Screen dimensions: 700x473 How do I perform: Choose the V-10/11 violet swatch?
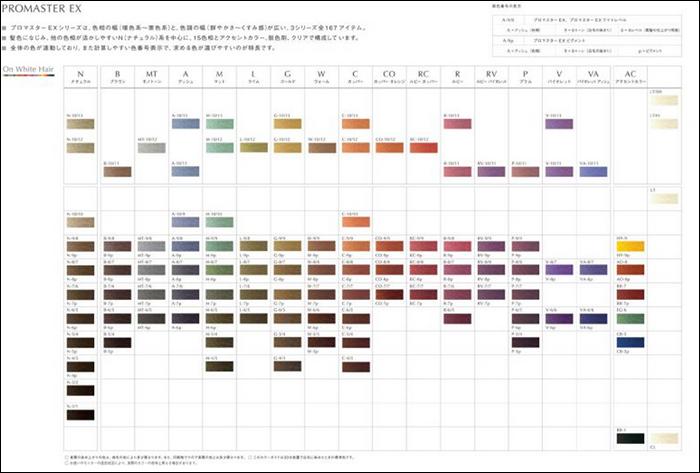pyautogui.click(x=559, y=171)
